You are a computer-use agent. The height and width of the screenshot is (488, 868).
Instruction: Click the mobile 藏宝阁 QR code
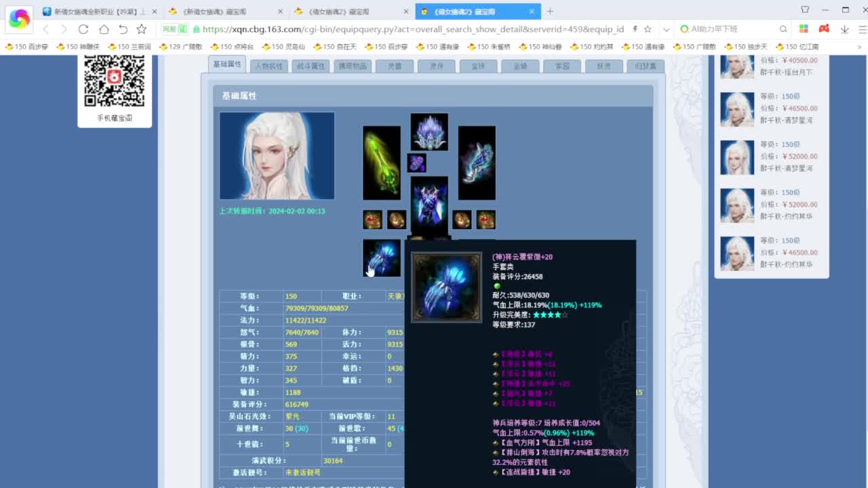pyautogui.click(x=115, y=80)
